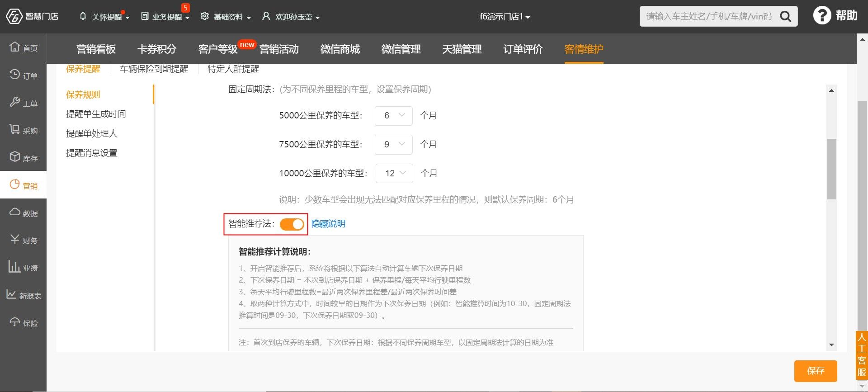Open 营销 in the sidebar

coord(24,185)
